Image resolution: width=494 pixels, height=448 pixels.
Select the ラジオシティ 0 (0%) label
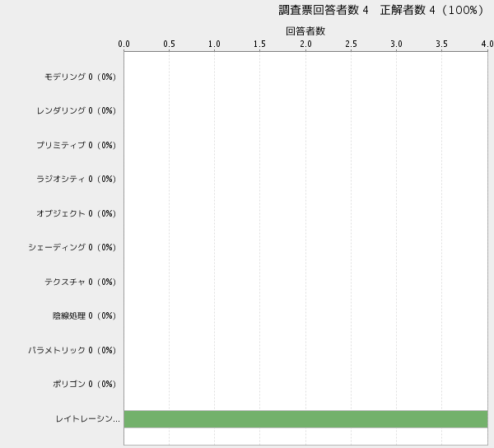77,179
